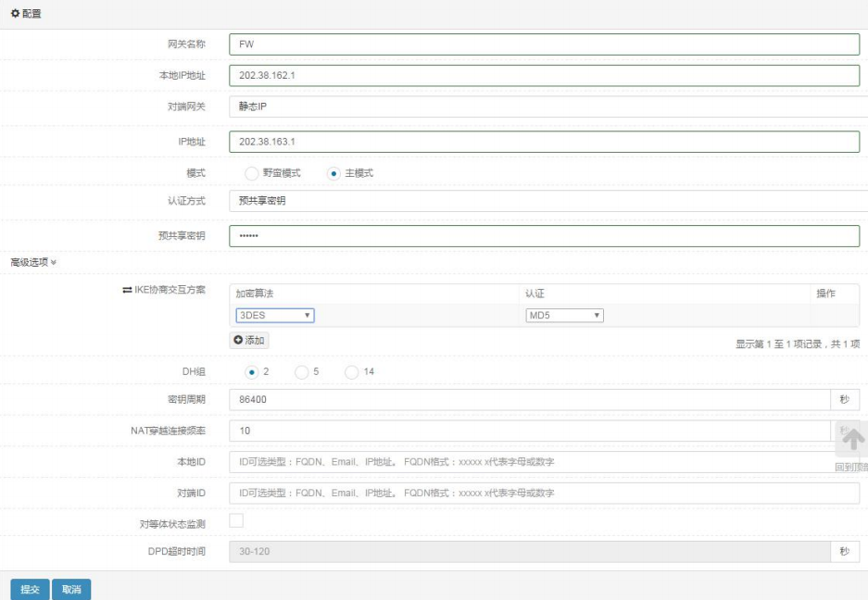Click the 认证 column header
This screenshot has width=868, height=600.
[535, 294]
